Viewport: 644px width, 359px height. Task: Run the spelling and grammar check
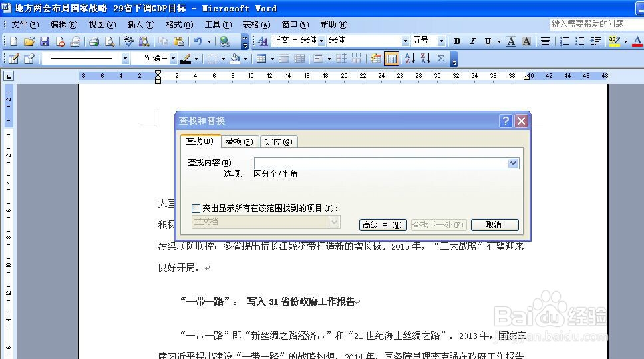coord(128,41)
